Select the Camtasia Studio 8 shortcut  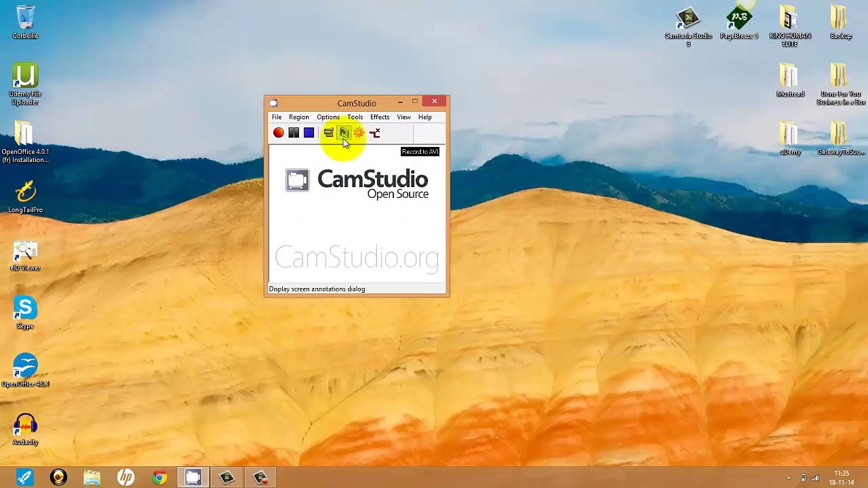point(688,27)
